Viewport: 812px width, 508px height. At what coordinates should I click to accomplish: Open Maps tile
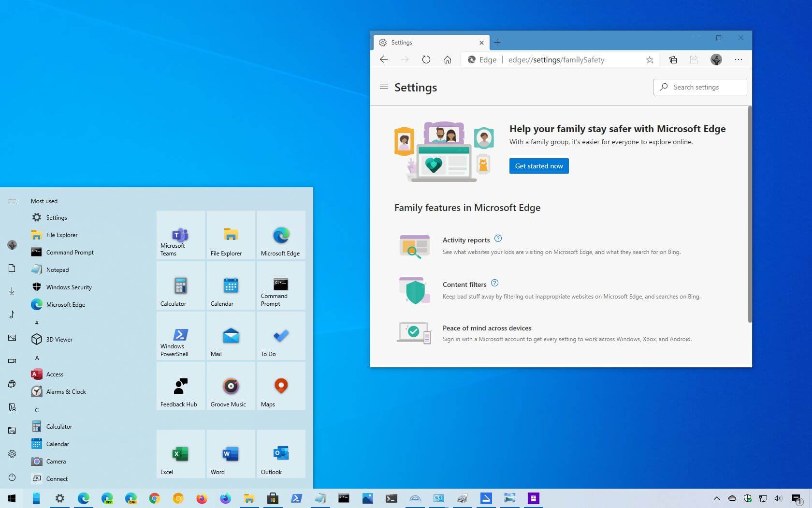point(281,386)
